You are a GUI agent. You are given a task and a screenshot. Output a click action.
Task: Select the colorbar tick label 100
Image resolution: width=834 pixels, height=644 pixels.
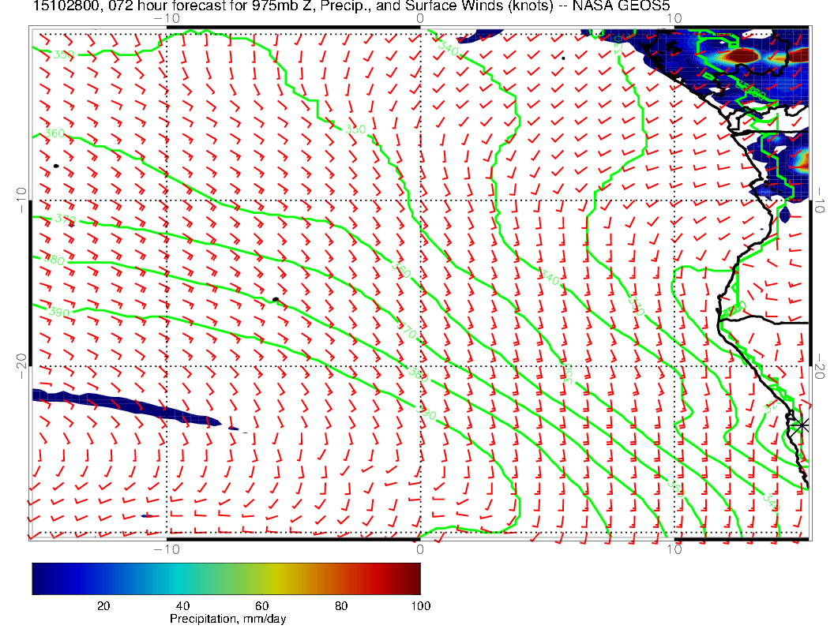click(x=419, y=605)
